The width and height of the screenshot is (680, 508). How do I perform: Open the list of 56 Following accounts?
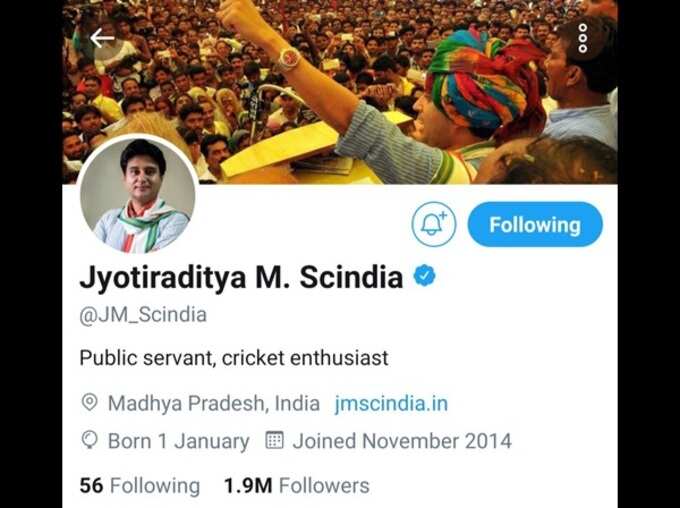tap(140, 485)
